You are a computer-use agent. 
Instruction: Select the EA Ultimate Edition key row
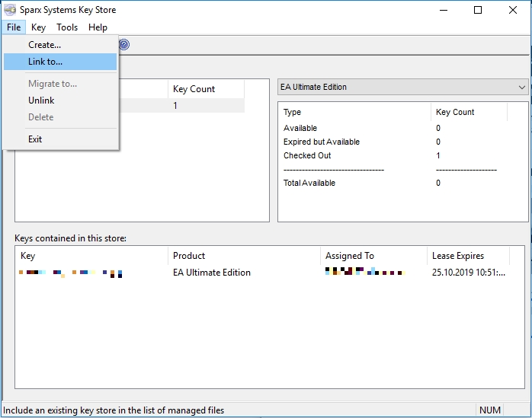pos(269,273)
